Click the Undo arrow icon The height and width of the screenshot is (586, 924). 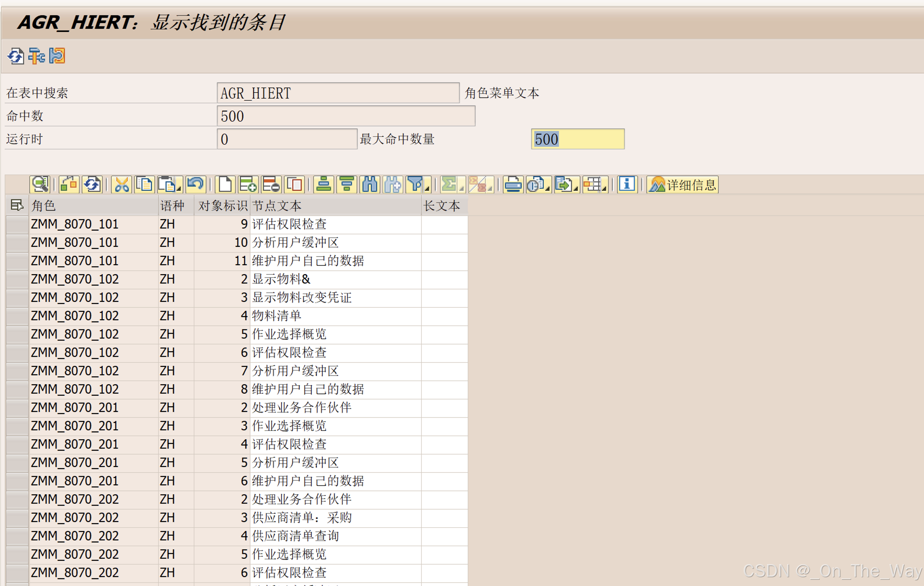coord(195,184)
